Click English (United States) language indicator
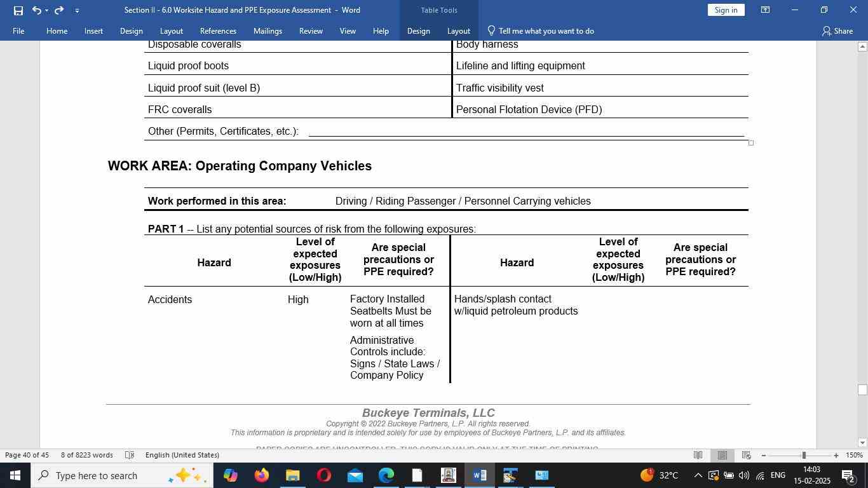868x488 pixels. (182, 455)
